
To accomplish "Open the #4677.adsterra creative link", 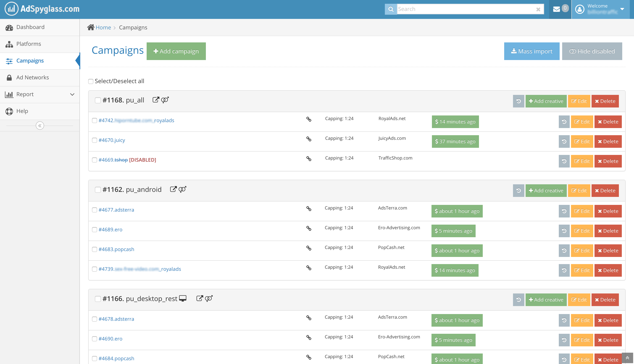I will pyautogui.click(x=116, y=210).
